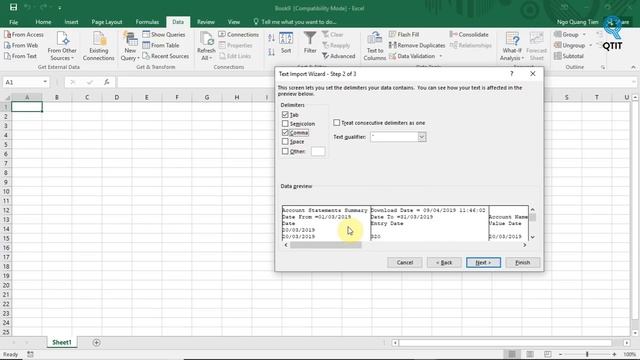Click Text to Columns icon

(x=374, y=39)
